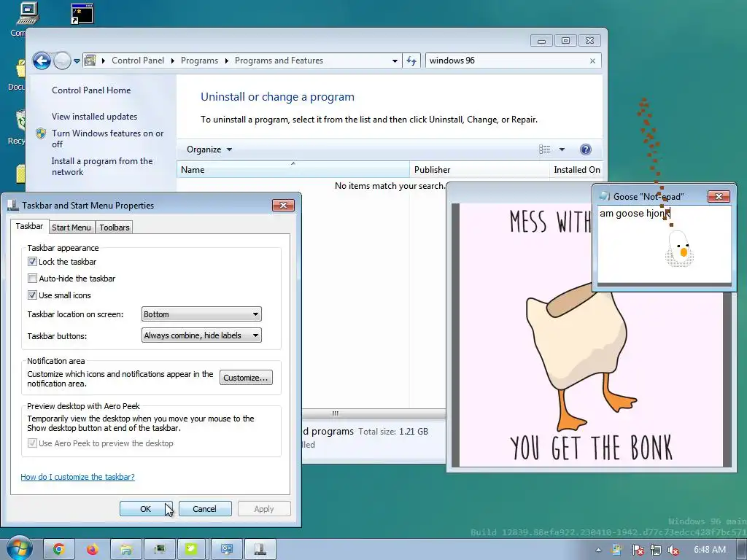Show the 6:48 AM clock panel

[709, 550]
